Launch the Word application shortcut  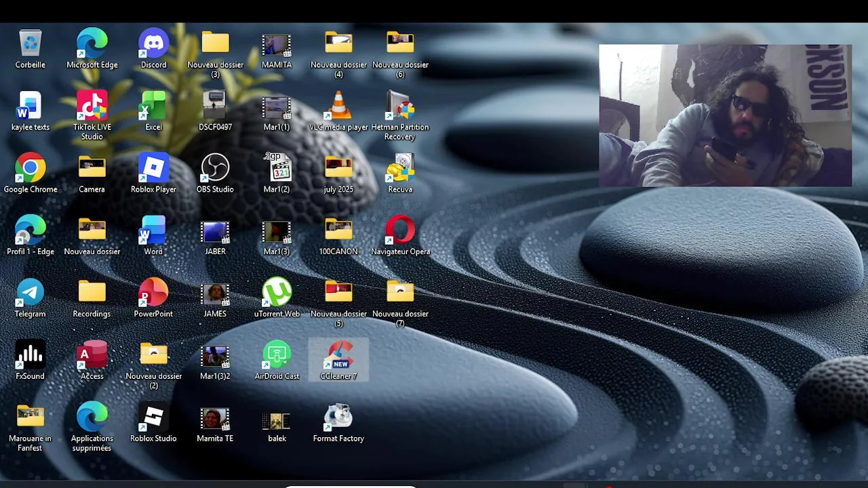[153, 230]
